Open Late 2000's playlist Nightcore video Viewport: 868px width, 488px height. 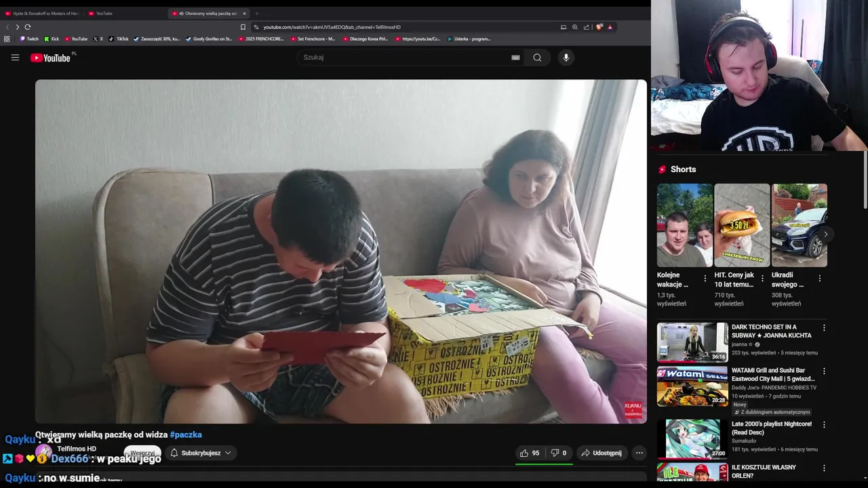(772, 428)
